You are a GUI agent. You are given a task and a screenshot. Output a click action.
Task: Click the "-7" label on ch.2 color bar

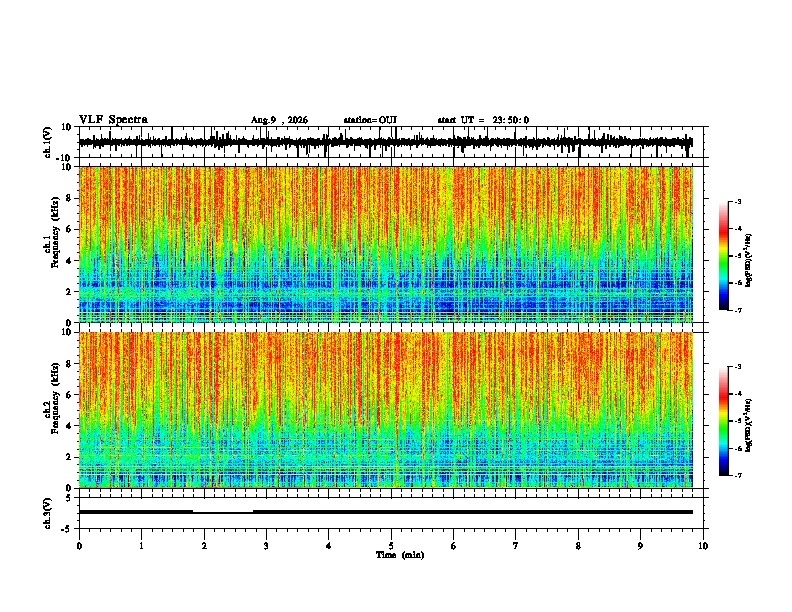coord(738,476)
